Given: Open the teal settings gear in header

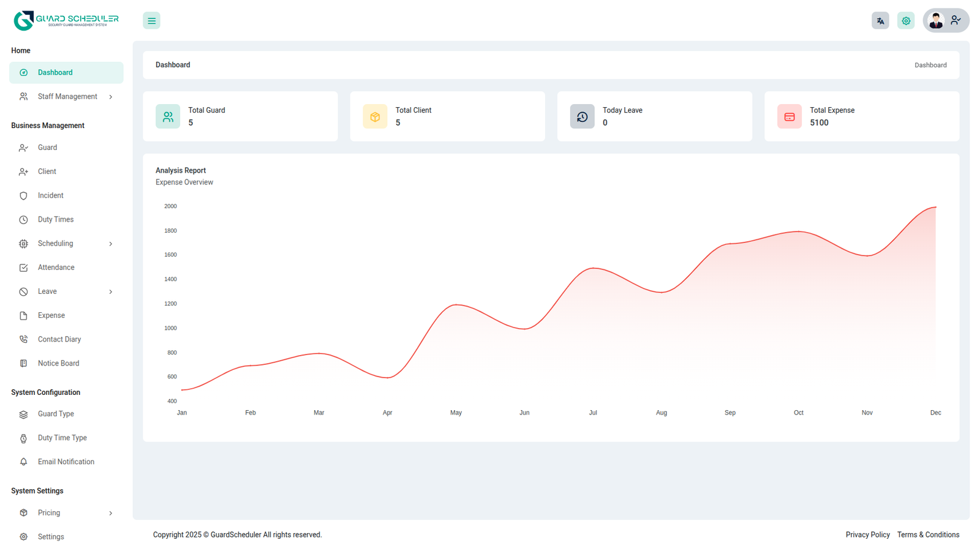Looking at the screenshot, I should (906, 21).
